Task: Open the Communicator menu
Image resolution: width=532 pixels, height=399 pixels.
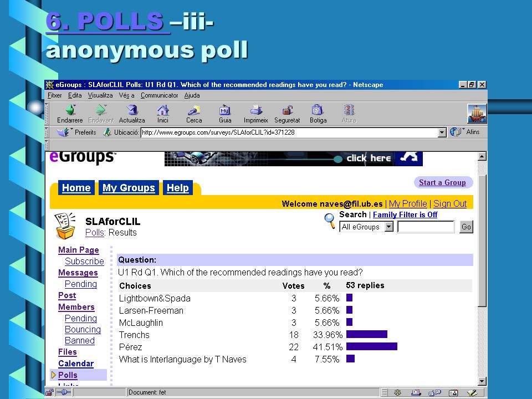Action: pyautogui.click(x=160, y=95)
